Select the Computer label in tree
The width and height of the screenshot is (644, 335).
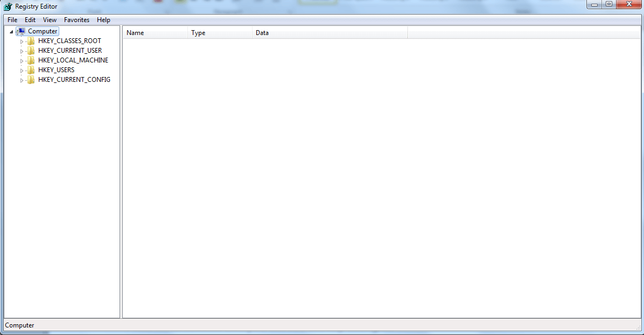click(43, 31)
